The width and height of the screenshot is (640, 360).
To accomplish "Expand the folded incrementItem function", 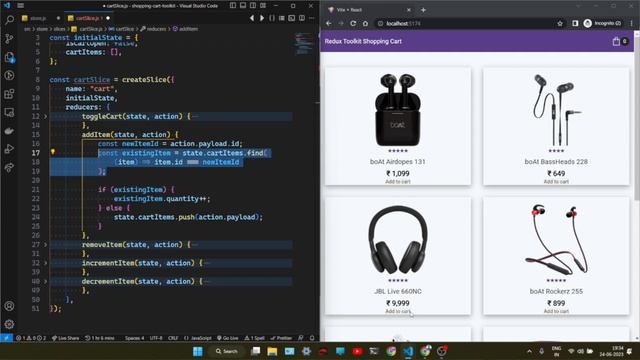I will (45, 263).
